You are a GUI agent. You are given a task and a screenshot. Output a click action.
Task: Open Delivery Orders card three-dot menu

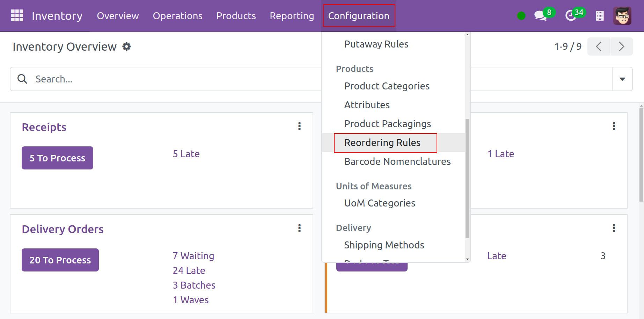point(299,228)
